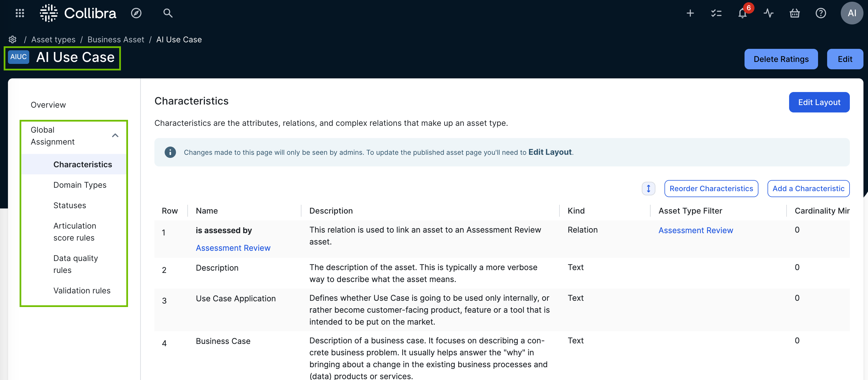
Task: Click the settings gear breadcrumb icon
Action: click(12, 39)
